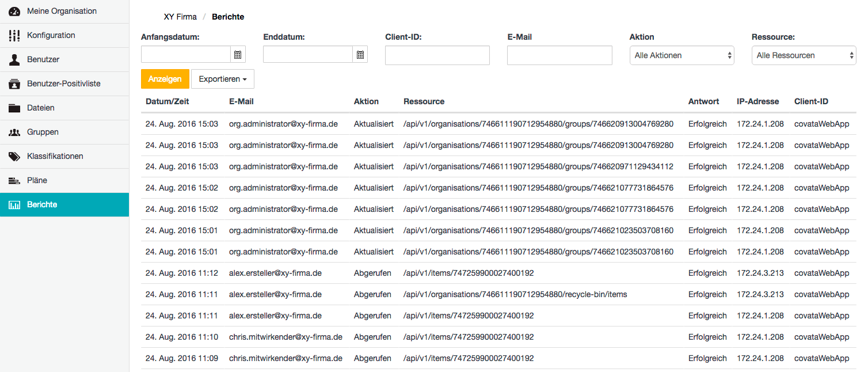Viewport: 868px width, 372px height.
Task: Click the orange Anzeigen button
Action: (165, 79)
